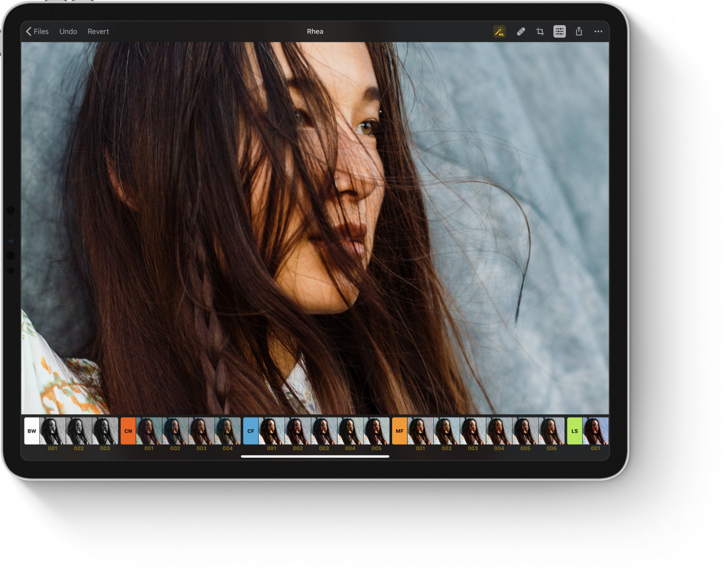The width and height of the screenshot is (728, 582).
Task: Go back to Files browser
Action: (37, 32)
